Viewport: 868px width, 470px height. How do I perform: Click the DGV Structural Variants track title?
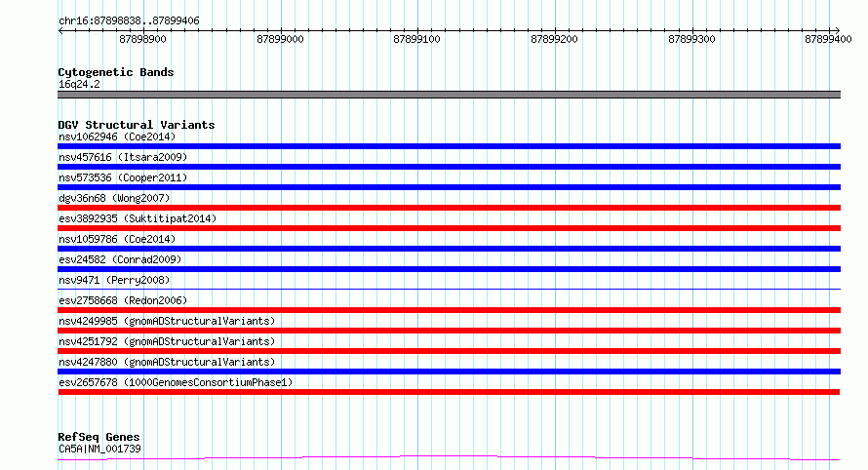click(137, 125)
